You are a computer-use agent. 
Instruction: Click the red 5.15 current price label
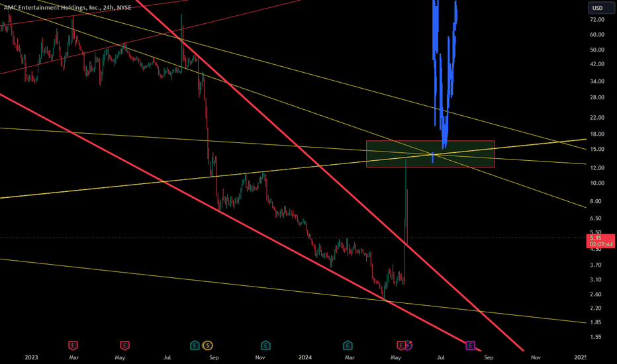(600, 241)
